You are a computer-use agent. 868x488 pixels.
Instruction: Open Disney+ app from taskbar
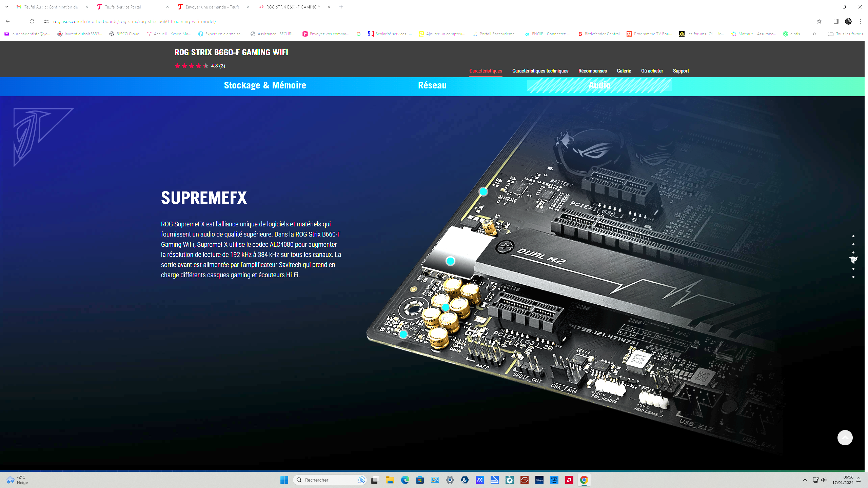539,480
